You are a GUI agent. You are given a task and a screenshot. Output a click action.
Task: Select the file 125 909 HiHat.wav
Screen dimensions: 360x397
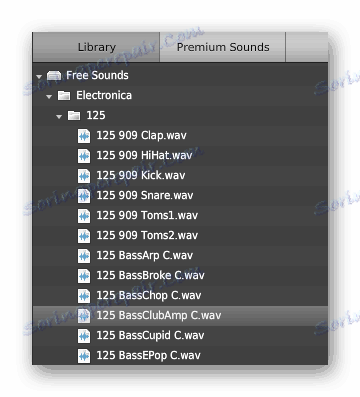point(144,155)
